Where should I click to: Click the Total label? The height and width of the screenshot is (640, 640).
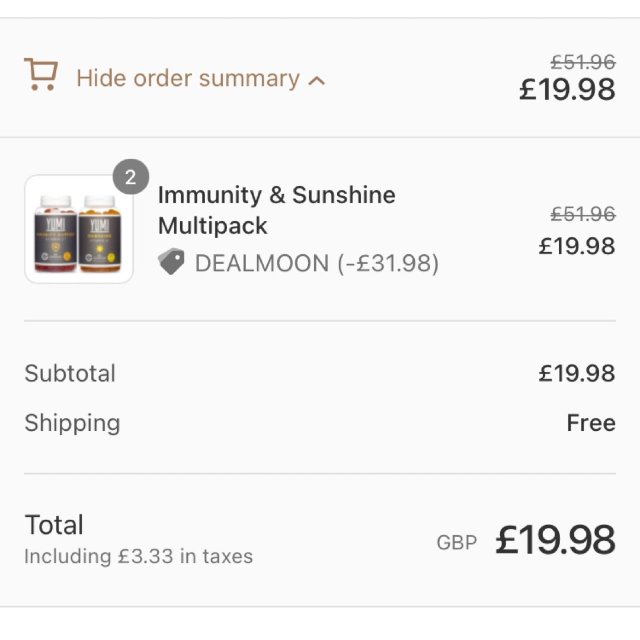(x=54, y=525)
